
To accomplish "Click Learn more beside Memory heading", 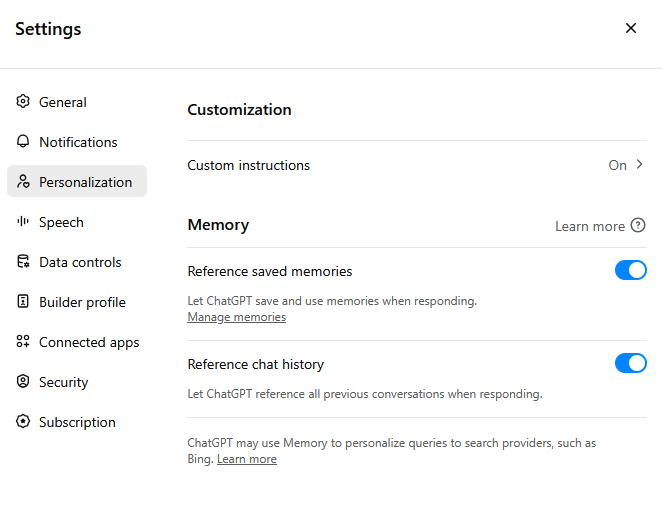I will pos(589,226).
